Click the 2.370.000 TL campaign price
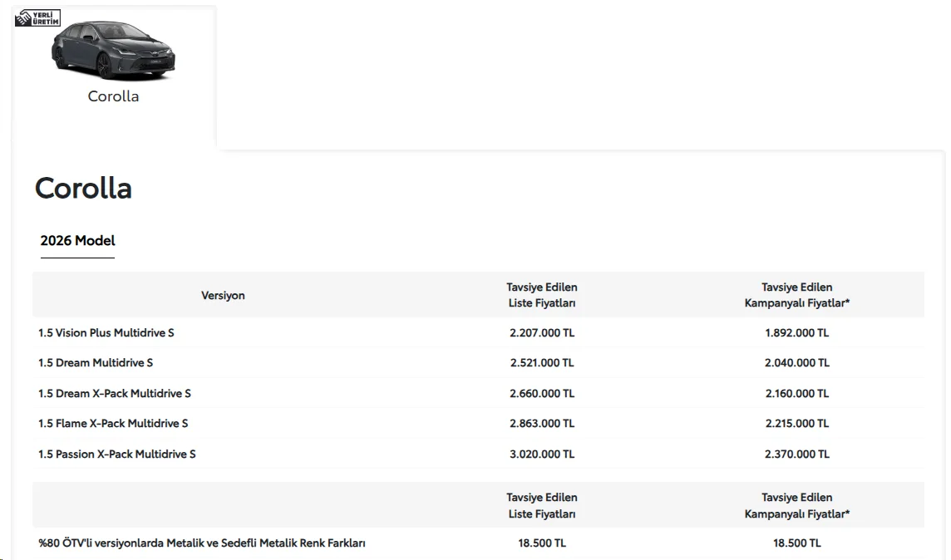The image size is (951, 560). point(797,454)
